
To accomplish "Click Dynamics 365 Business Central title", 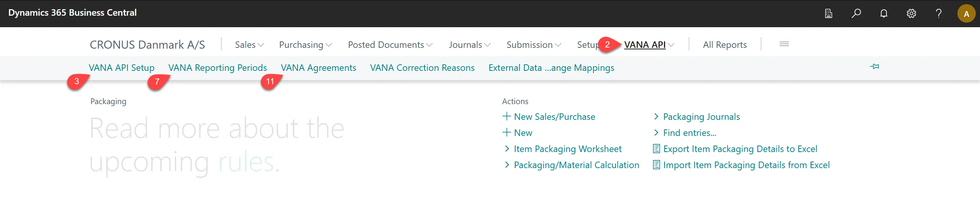I will pyautogui.click(x=72, y=13).
